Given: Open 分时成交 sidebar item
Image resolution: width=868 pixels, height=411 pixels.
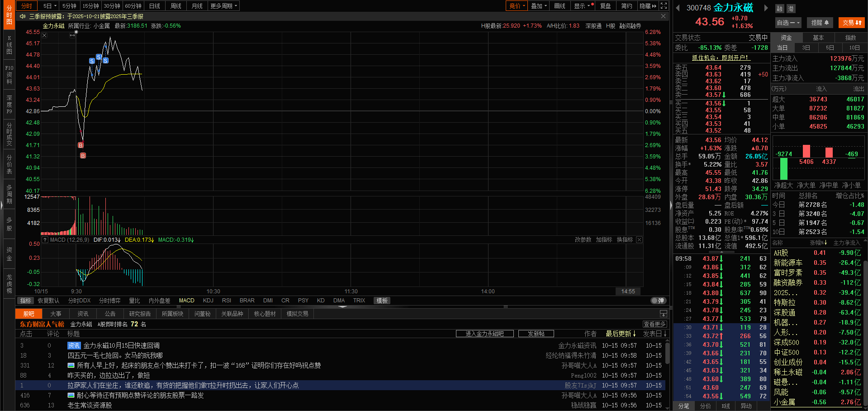Looking at the screenshot, I should [9, 134].
